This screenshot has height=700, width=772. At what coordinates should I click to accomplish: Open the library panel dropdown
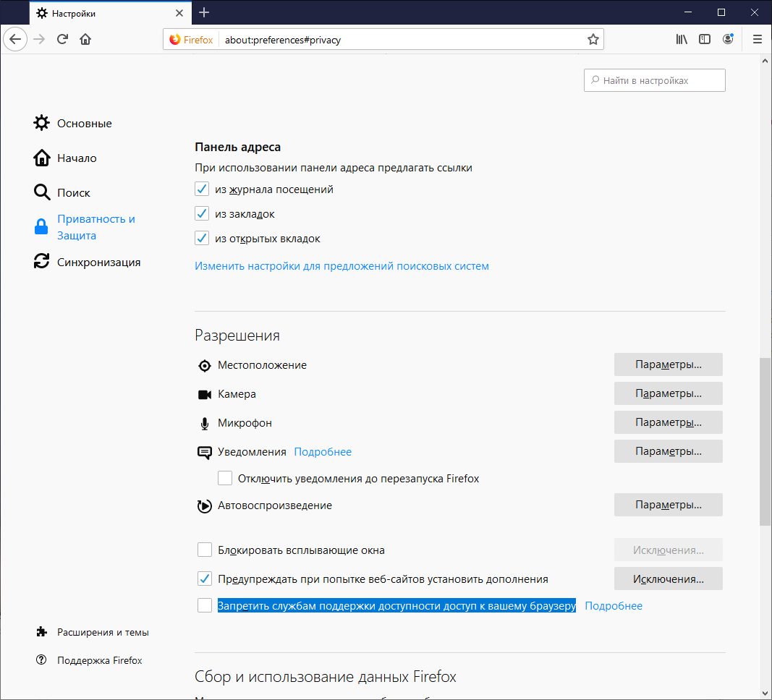(681, 39)
